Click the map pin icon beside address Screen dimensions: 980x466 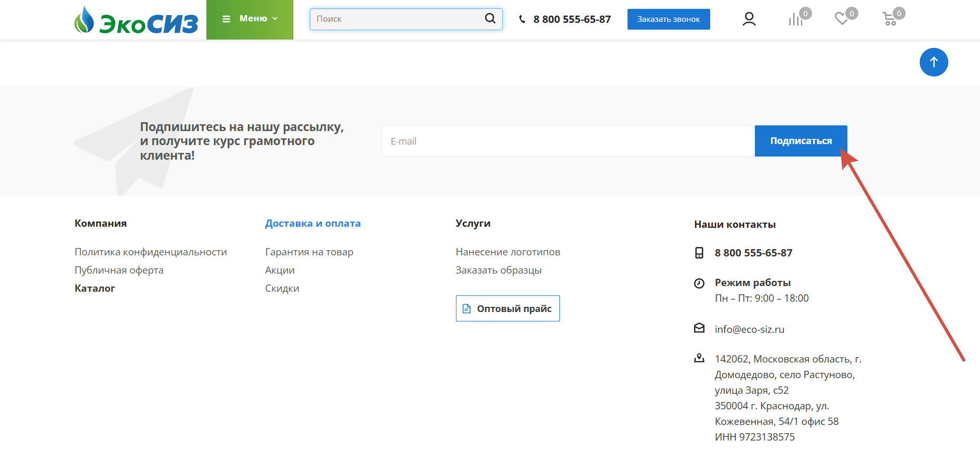(699, 358)
